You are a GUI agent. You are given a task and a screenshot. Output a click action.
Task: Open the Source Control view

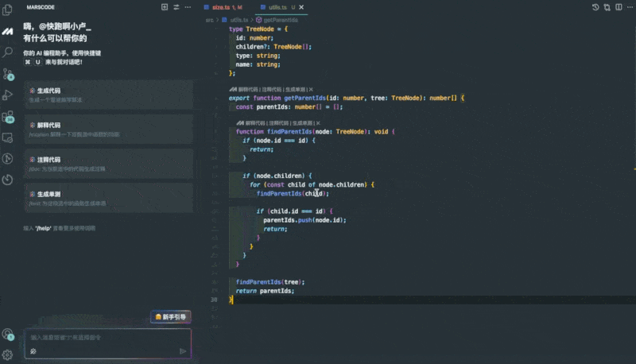pyautogui.click(x=8, y=74)
